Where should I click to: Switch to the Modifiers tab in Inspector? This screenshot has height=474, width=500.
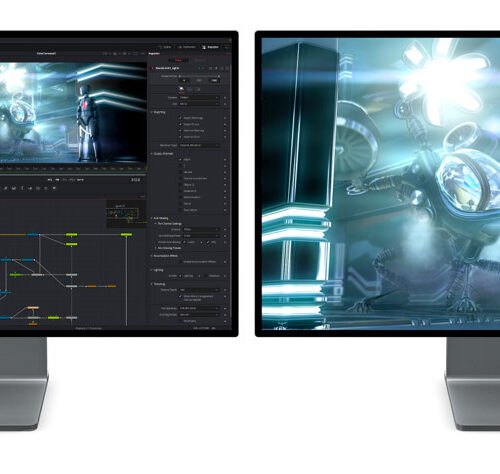click(200, 60)
